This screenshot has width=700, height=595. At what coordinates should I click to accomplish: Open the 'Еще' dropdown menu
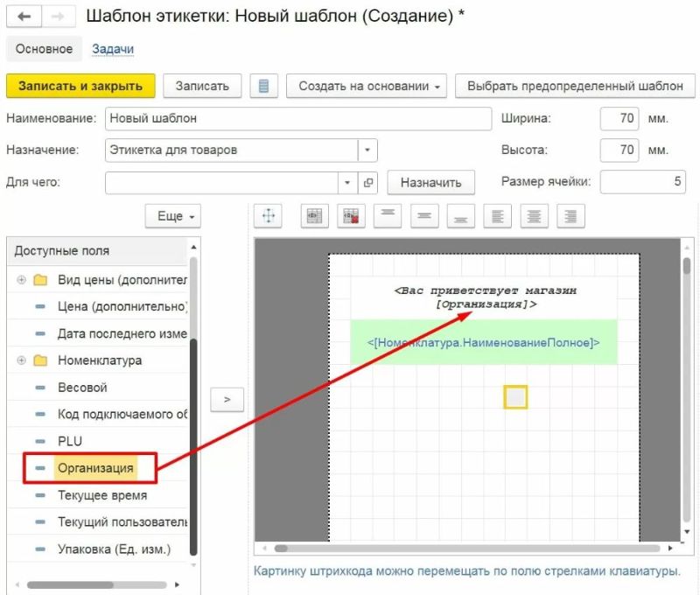pos(172,216)
